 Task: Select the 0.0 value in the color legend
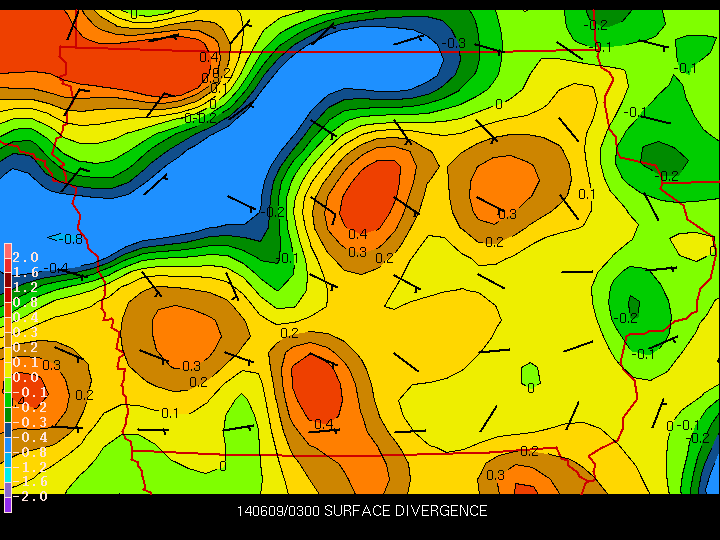click(x=25, y=377)
